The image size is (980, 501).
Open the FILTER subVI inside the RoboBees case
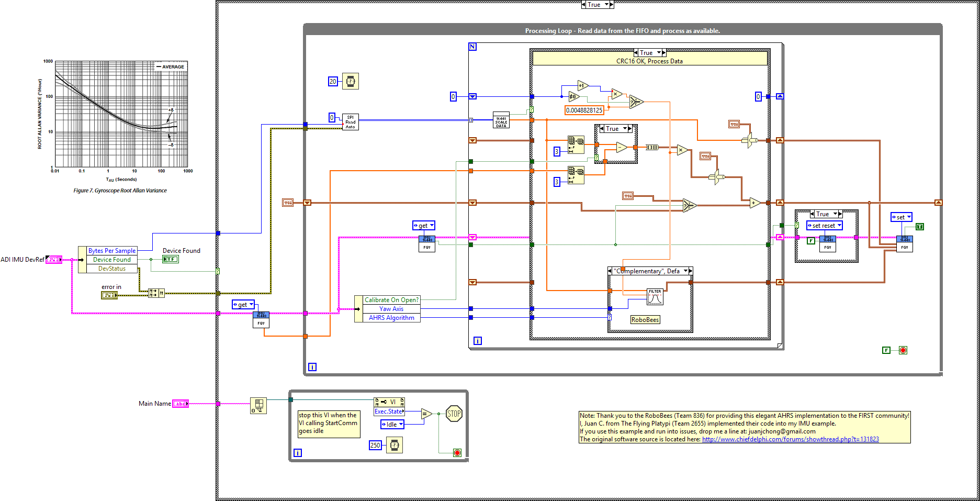655,295
